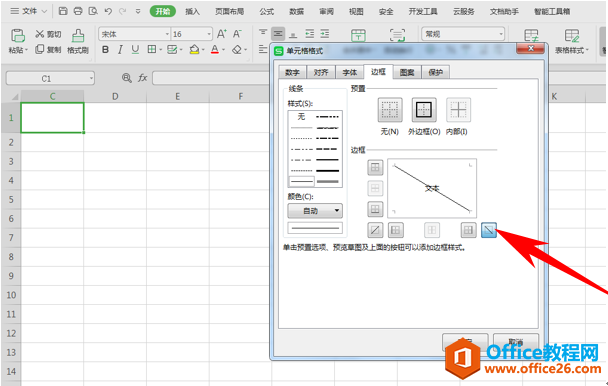Screen dimensions: 608x386
Task: Click the magnifier icon beside fx
Action: (127, 78)
